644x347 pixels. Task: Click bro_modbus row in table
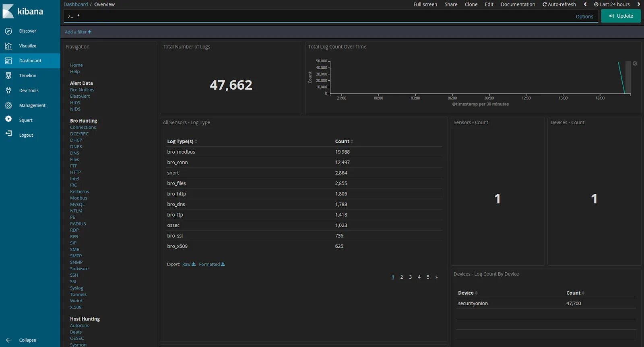304,152
